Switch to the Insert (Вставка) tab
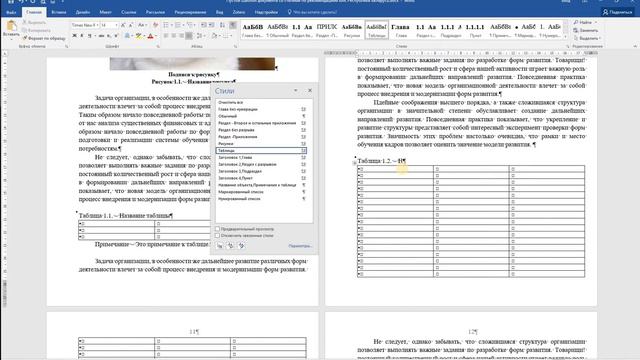Viewport: 640px width, 360px height. click(59, 12)
